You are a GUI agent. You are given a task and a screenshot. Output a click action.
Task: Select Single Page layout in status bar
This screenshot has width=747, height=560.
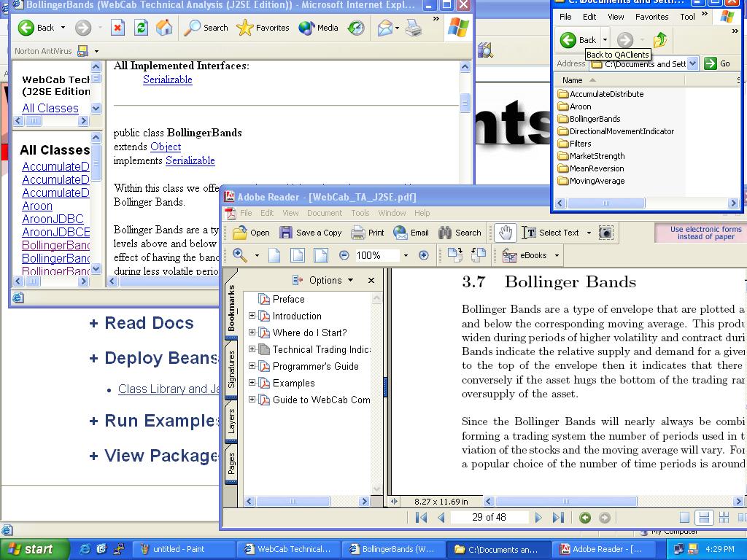tap(684, 517)
